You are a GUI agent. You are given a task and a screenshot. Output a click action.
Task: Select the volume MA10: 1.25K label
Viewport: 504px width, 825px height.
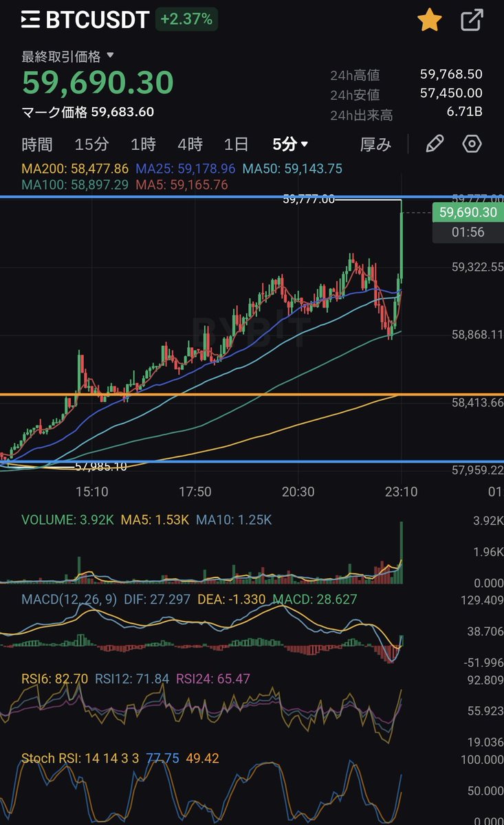pyautogui.click(x=234, y=520)
